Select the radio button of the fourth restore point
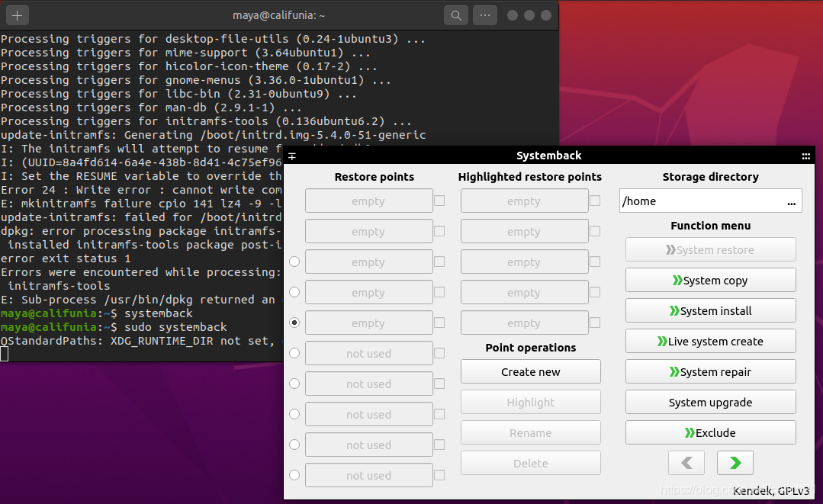823x504 pixels. pyautogui.click(x=294, y=292)
